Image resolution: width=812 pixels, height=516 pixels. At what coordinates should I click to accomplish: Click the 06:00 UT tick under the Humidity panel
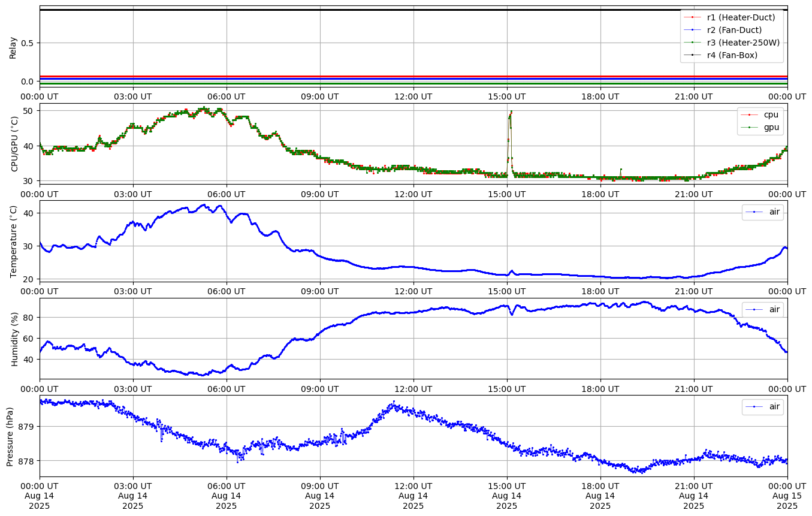(227, 388)
